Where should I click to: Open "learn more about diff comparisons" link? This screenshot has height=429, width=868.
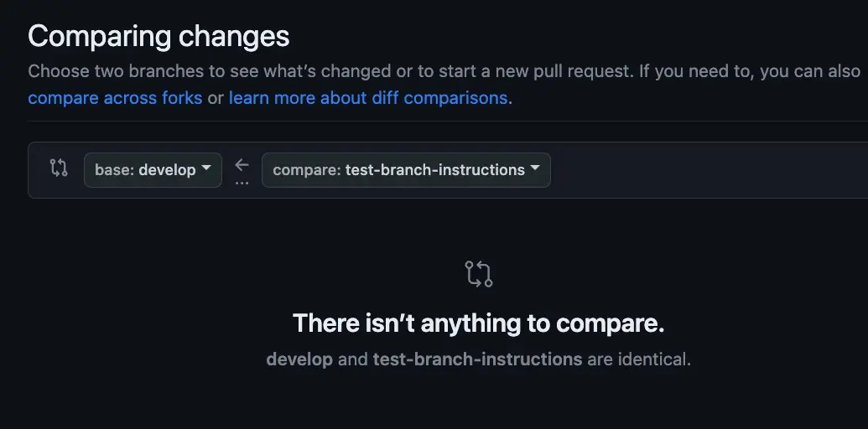pos(368,98)
